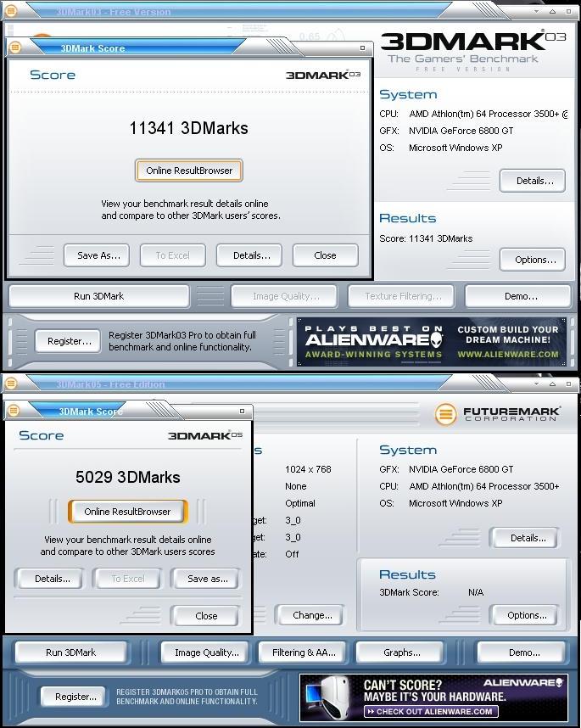The image size is (581, 728).
Task: Click Save As... in 3DMark03 Score dialog
Action: coord(97,255)
